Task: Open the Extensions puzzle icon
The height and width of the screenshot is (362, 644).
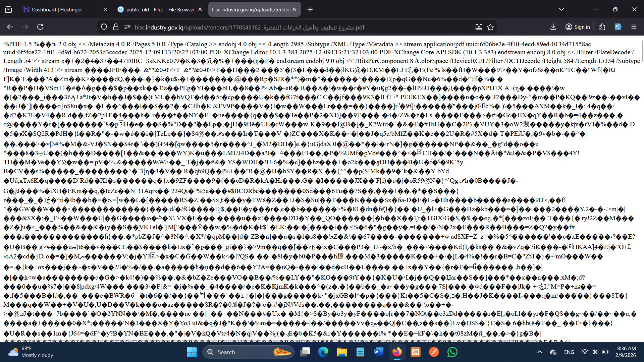Action: [602, 27]
